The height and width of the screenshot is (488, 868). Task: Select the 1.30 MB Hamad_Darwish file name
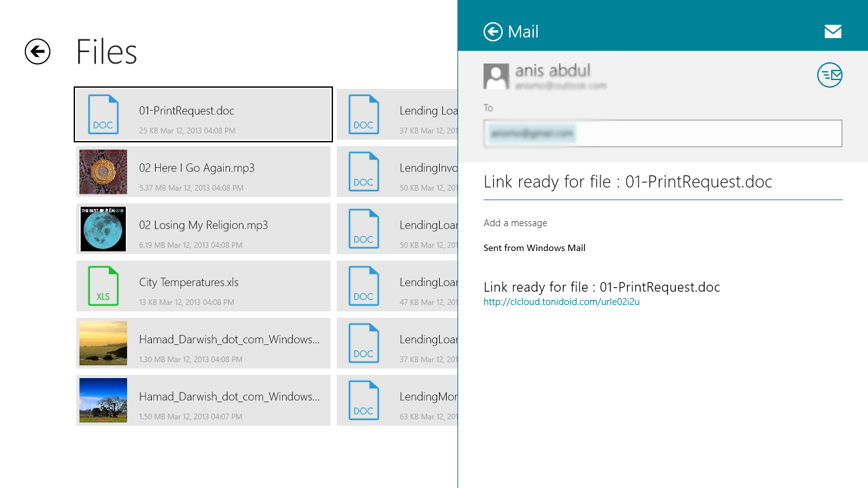[x=229, y=339]
